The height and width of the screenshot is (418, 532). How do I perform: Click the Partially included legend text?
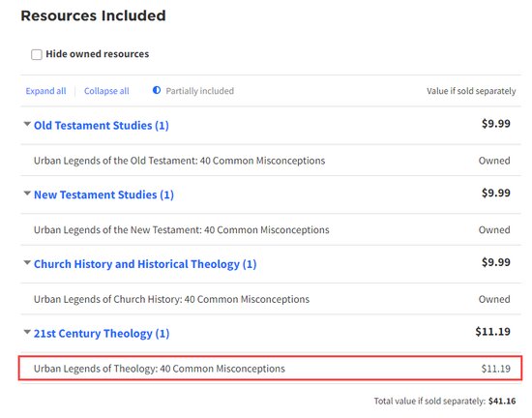(200, 91)
